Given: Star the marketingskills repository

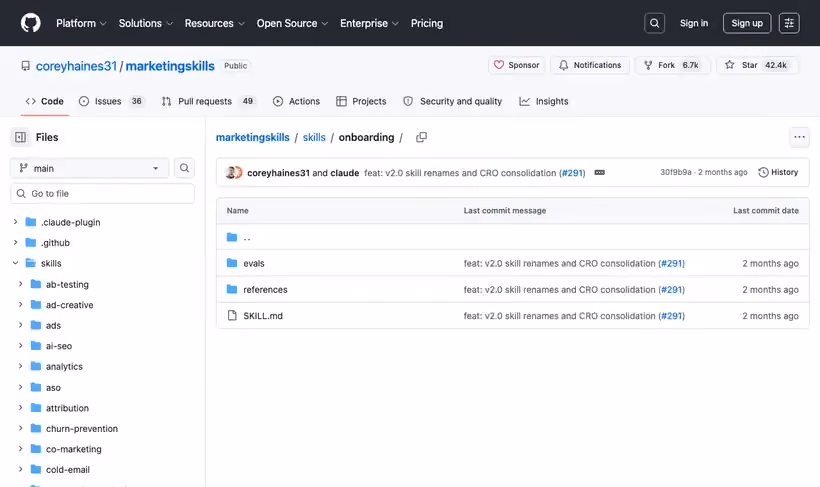Looking at the screenshot, I should [x=757, y=65].
